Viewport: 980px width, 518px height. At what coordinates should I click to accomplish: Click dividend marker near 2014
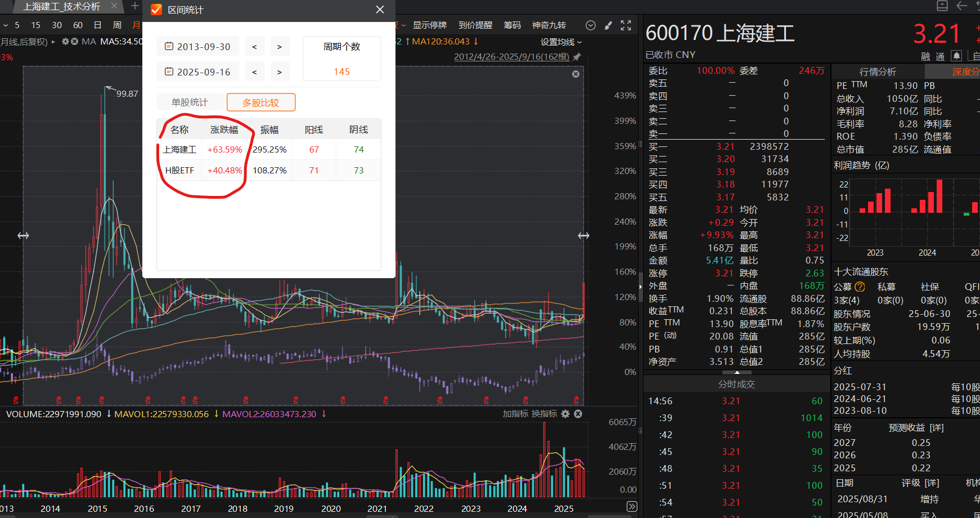pos(59,400)
